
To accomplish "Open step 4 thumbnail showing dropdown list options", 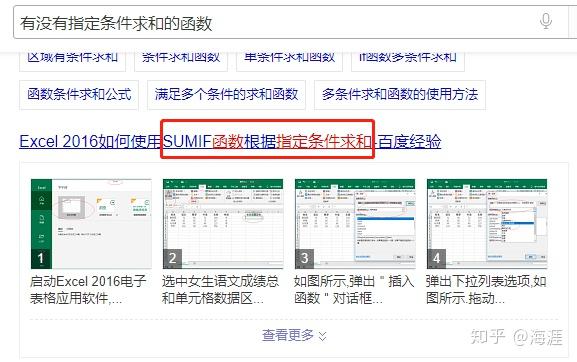I will pyautogui.click(x=487, y=224).
